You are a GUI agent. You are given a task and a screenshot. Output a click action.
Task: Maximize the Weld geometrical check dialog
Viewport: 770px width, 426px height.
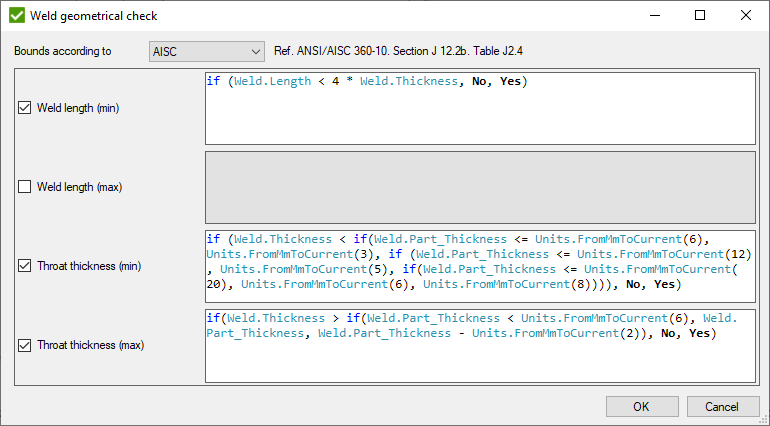click(x=700, y=16)
